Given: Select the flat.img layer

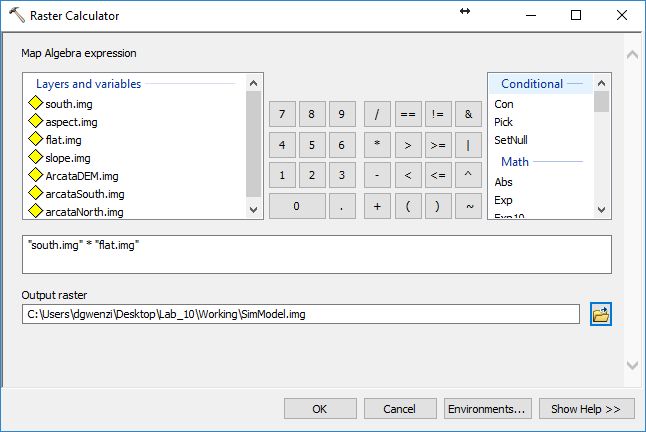Looking at the screenshot, I should 63,140.
